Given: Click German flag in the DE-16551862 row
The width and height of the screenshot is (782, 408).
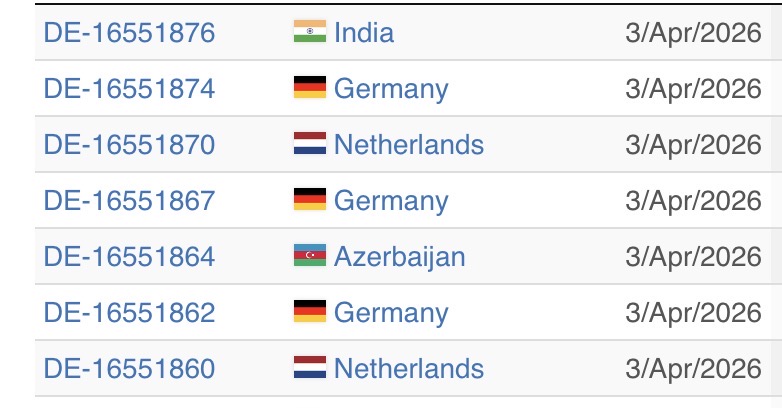Looking at the screenshot, I should pyautogui.click(x=310, y=312).
